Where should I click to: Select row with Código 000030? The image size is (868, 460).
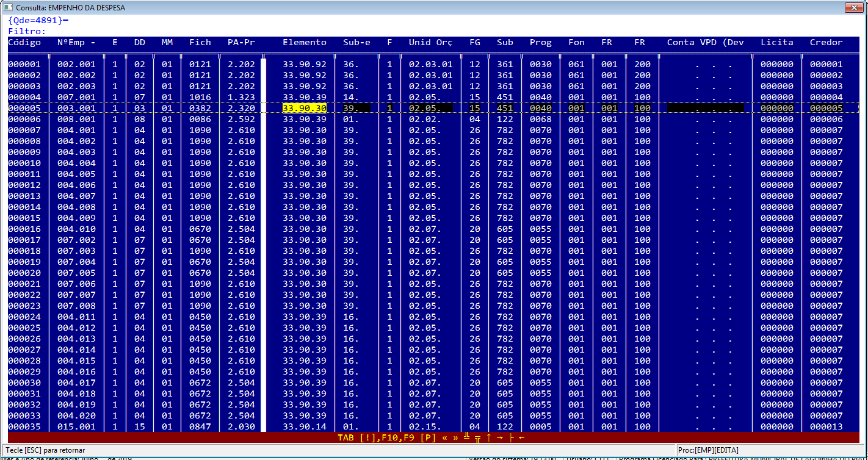tap(435, 383)
